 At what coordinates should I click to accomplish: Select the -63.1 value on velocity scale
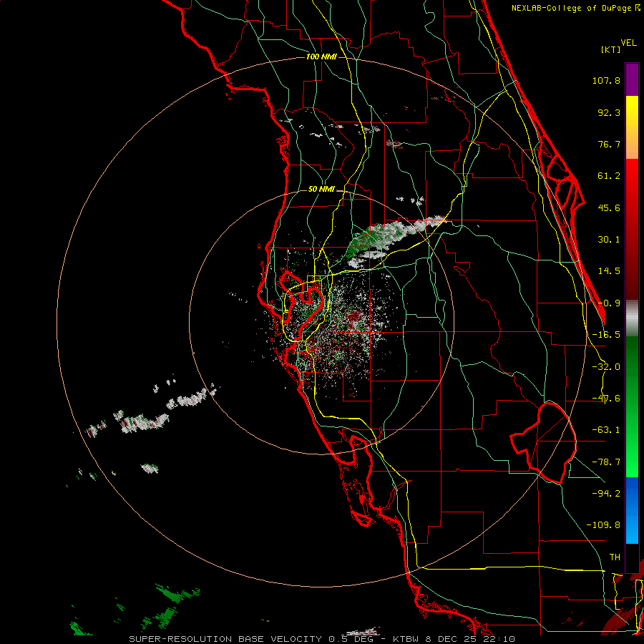606,430
